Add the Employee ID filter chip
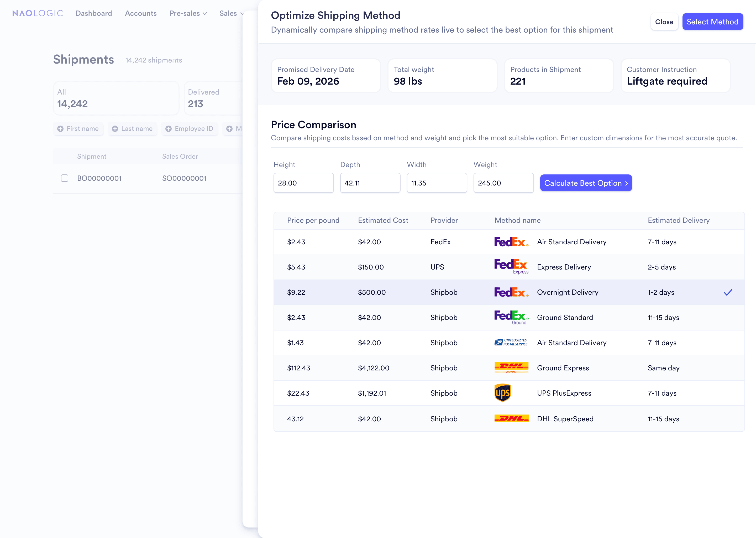This screenshot has height=538, width=756. (190, 128)
